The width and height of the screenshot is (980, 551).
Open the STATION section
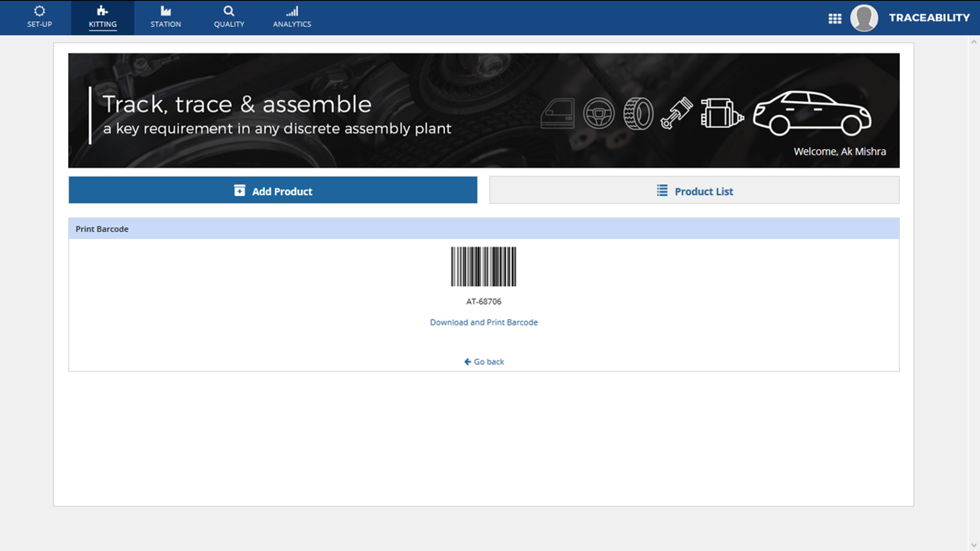(165, 18)
